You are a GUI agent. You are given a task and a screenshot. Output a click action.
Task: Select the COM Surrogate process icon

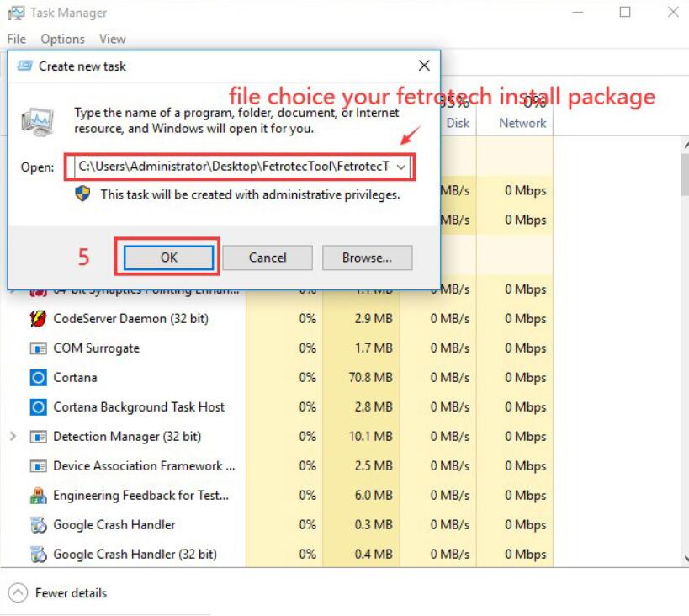click(x=38, y=348)
